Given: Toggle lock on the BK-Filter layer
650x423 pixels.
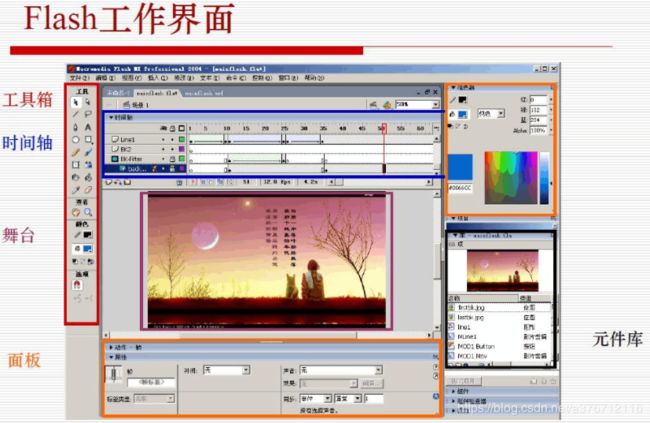Looking at the screenshot, I should pyautogui.click(x=172, y=159).
